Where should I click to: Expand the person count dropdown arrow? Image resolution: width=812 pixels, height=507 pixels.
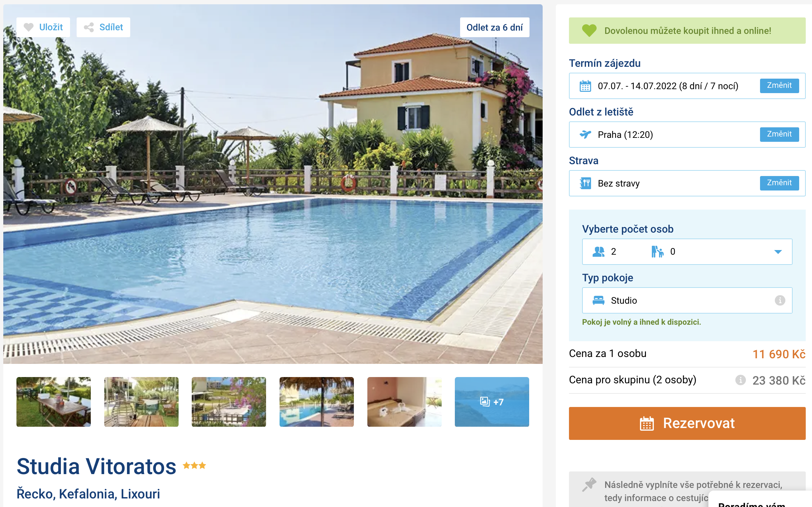pyautogui.click(x=778, y=252)
